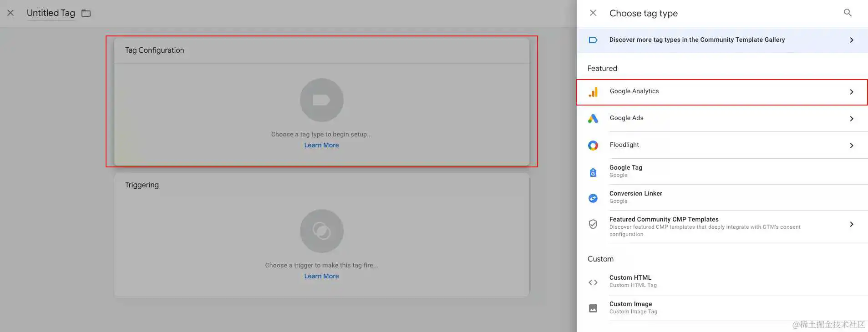
Task: Click 'Discover more tag types' banner text
Action: pos(697,40)
